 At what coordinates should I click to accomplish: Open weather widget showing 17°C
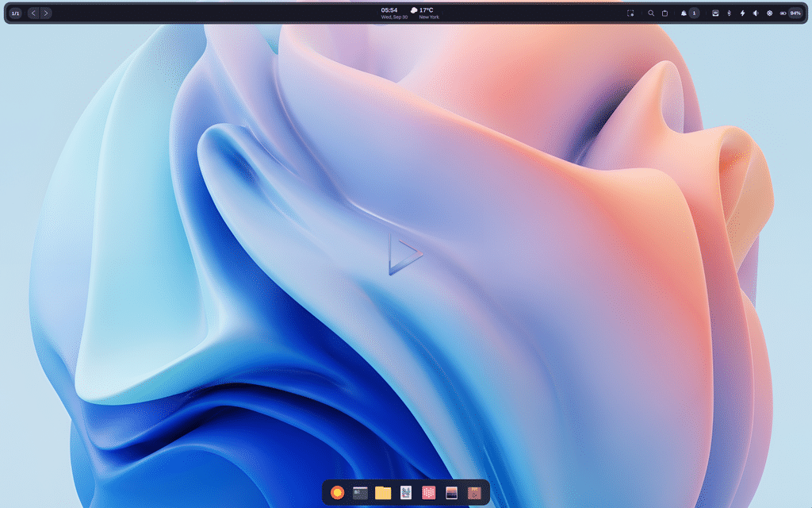422,10
